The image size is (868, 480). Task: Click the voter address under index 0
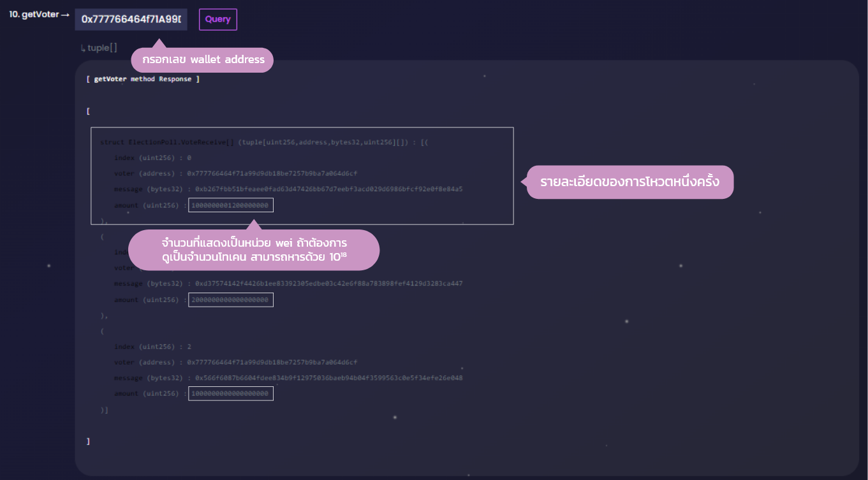click(272, 173)
